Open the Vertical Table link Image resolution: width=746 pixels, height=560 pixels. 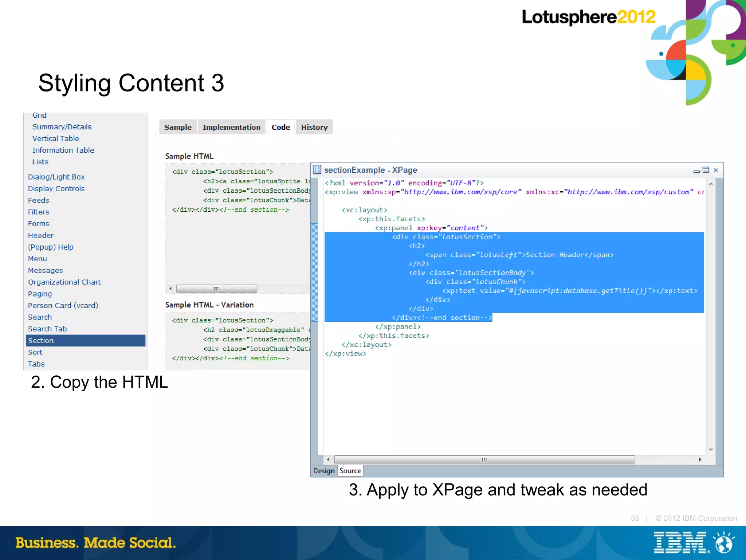tap(56, 138)
